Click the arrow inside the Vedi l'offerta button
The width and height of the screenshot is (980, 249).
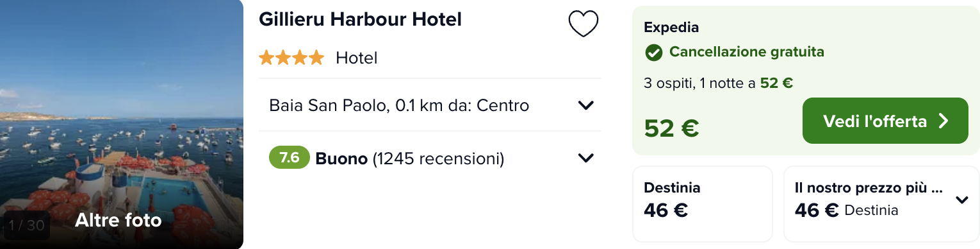click(943, 121)
